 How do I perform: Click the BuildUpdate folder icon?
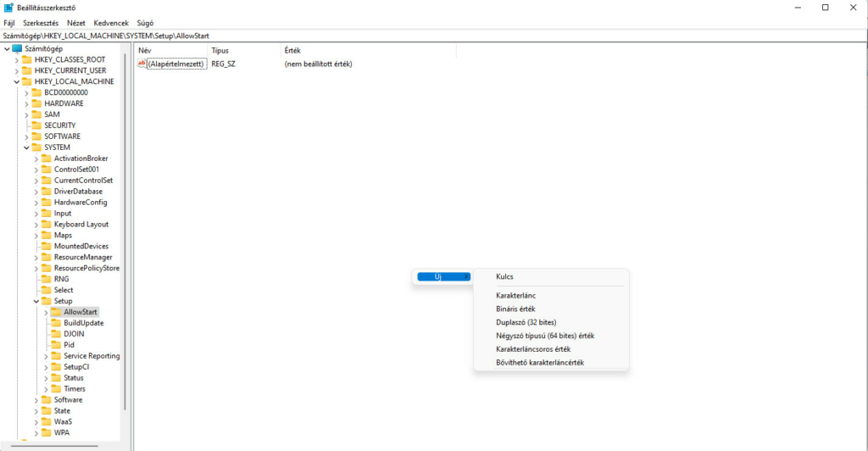pyautogui.click(x=56, y=323)
